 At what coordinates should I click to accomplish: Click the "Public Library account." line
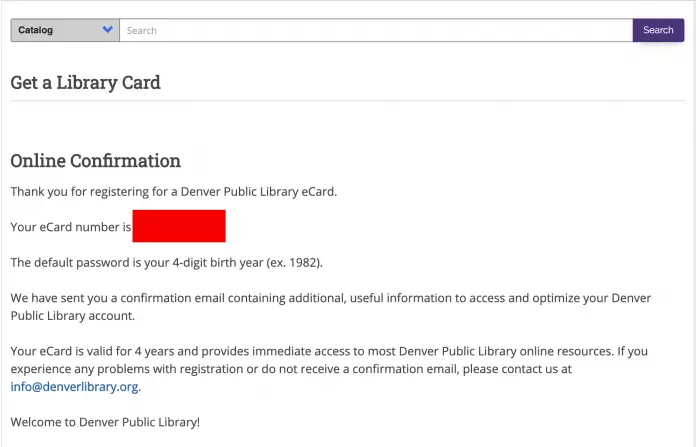coord(73,316)
